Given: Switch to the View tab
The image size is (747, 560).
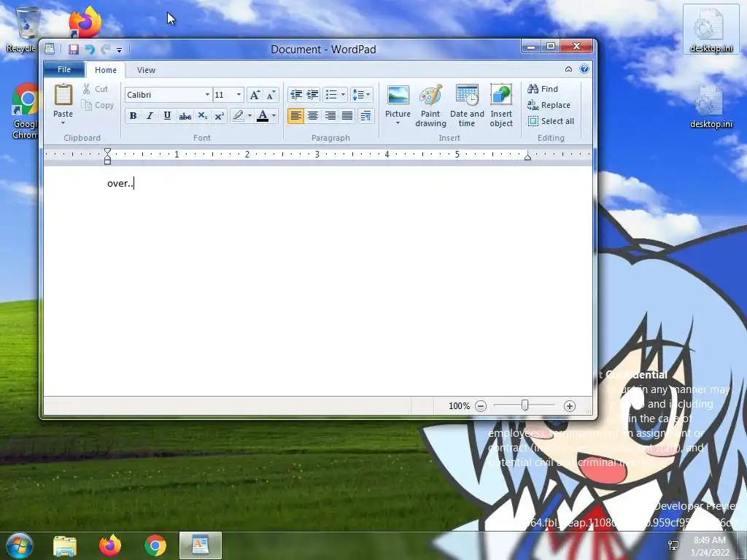Looking at the screenshot, I should (x=146, y=70).
